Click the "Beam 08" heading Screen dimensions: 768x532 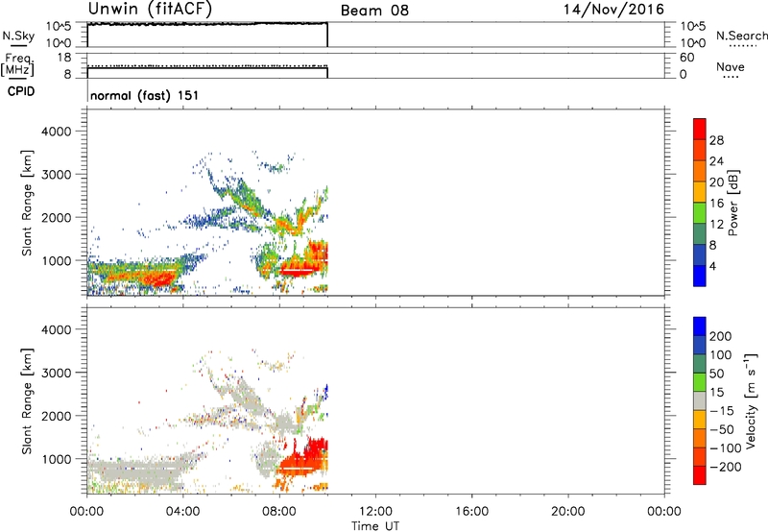pyautogui.click(x=374, y=11)
